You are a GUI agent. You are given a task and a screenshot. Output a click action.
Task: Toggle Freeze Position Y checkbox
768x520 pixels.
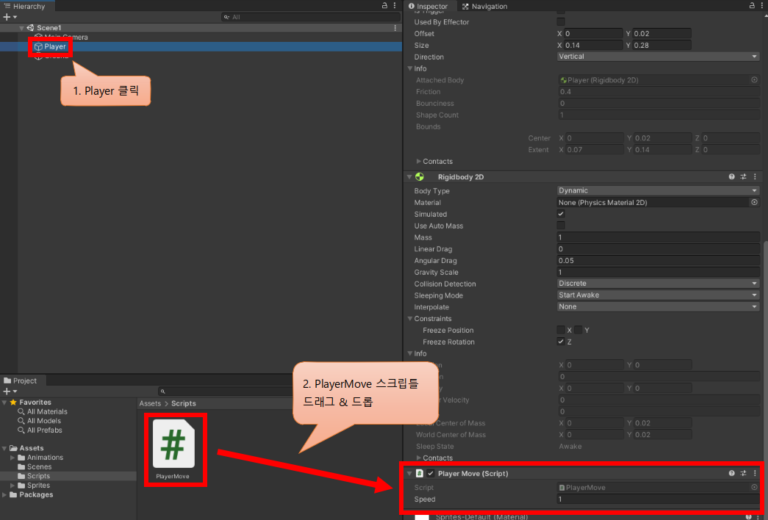578,330
